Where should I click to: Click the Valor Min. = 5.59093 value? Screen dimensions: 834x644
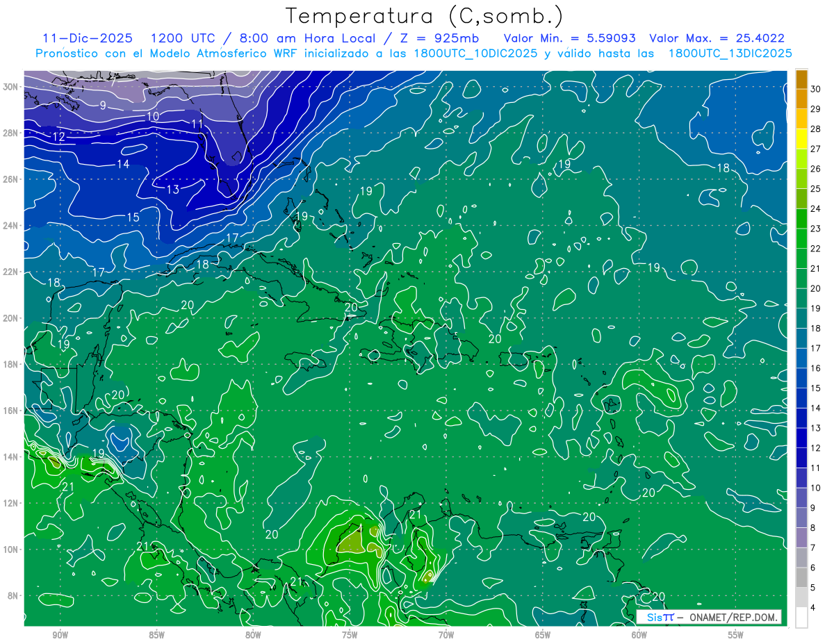[570, 39]
